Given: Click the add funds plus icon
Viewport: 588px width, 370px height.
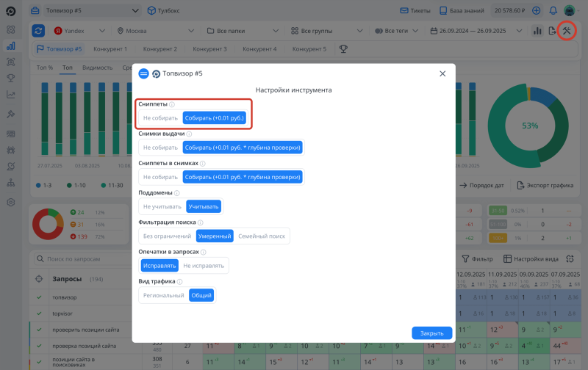Looking at the screenshot, I should coord(536,11).
